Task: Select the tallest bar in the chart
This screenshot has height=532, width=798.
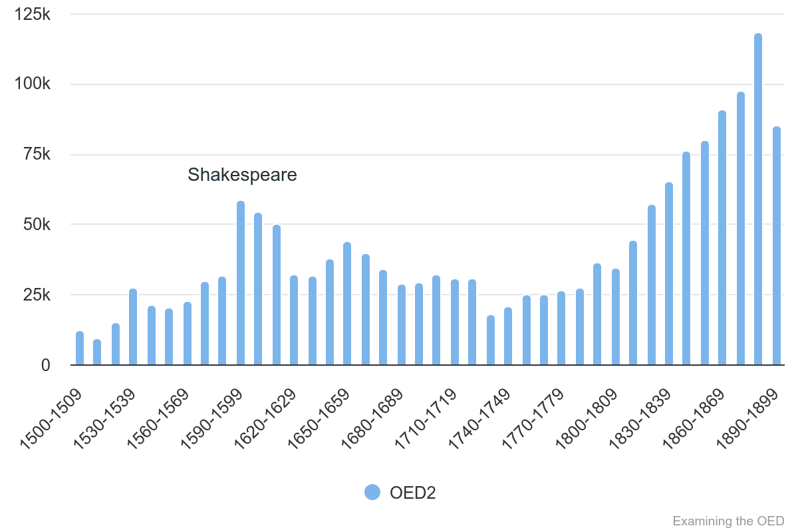Action: (758, 199)
